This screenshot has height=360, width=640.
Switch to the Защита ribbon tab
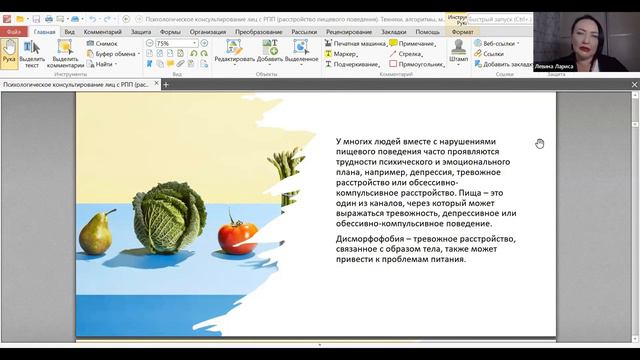(141, 32)
